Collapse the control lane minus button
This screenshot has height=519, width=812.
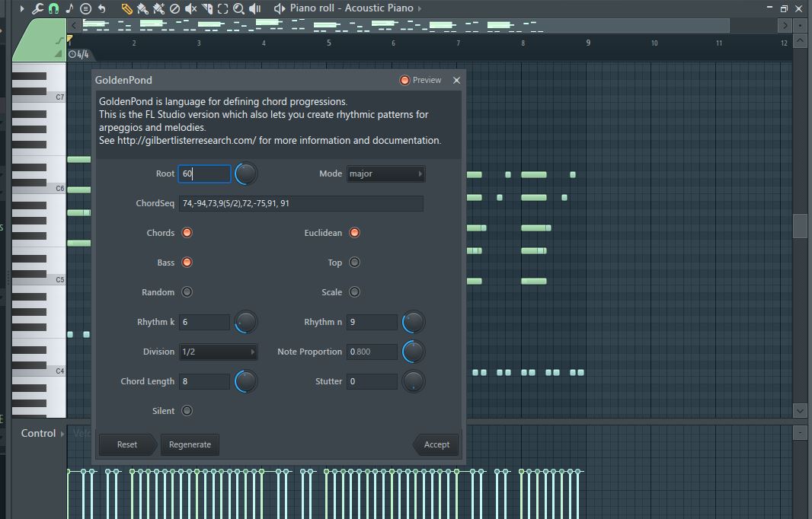tap(800, 432)
